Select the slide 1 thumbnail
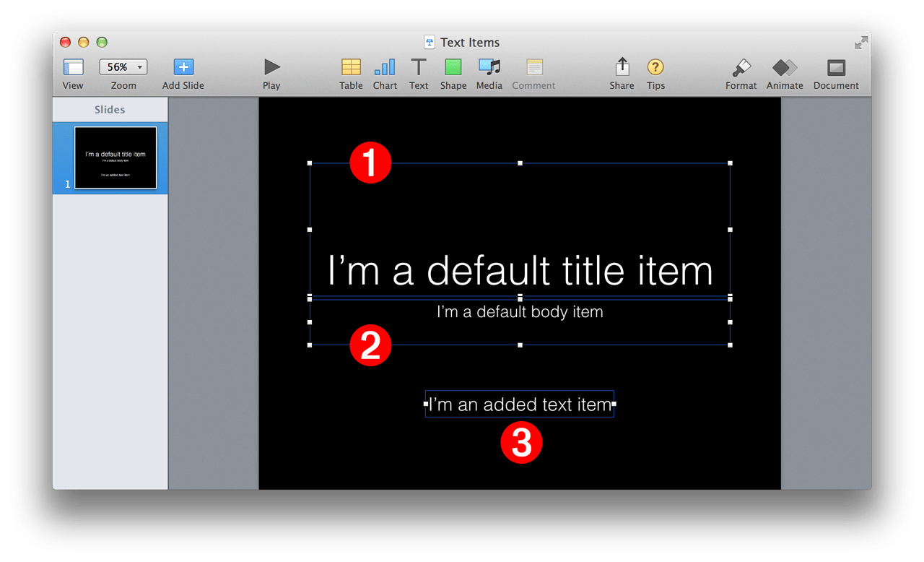This screenshot has width=924, height=562. (115, 157)
